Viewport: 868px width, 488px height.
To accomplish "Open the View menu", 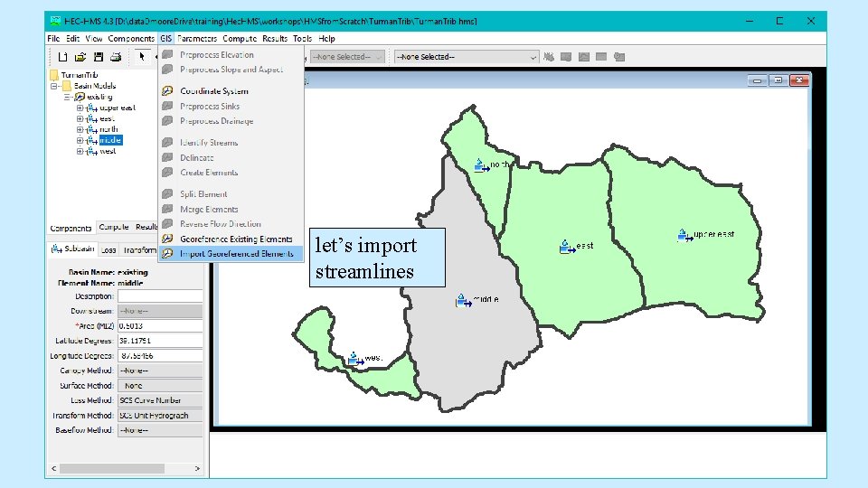I will (93, 39).
